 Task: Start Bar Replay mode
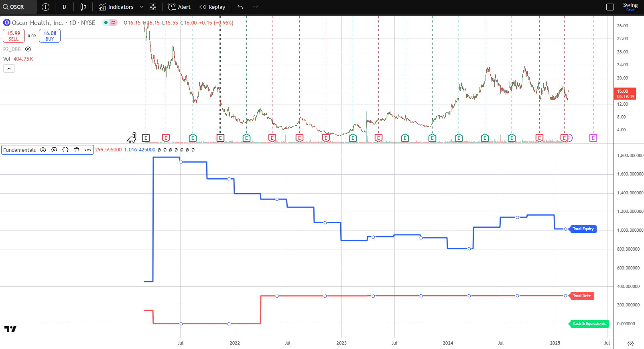[212, 7]
